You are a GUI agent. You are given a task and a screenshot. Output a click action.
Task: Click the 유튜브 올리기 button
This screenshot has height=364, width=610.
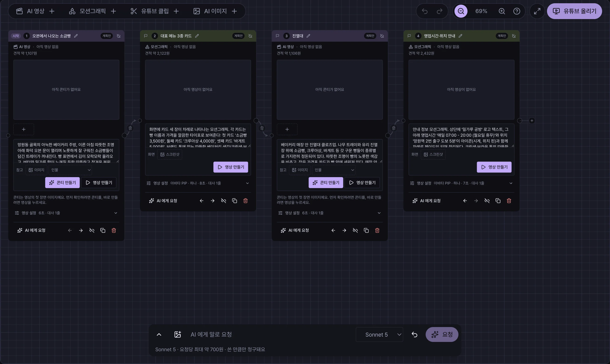coord(574,11)
